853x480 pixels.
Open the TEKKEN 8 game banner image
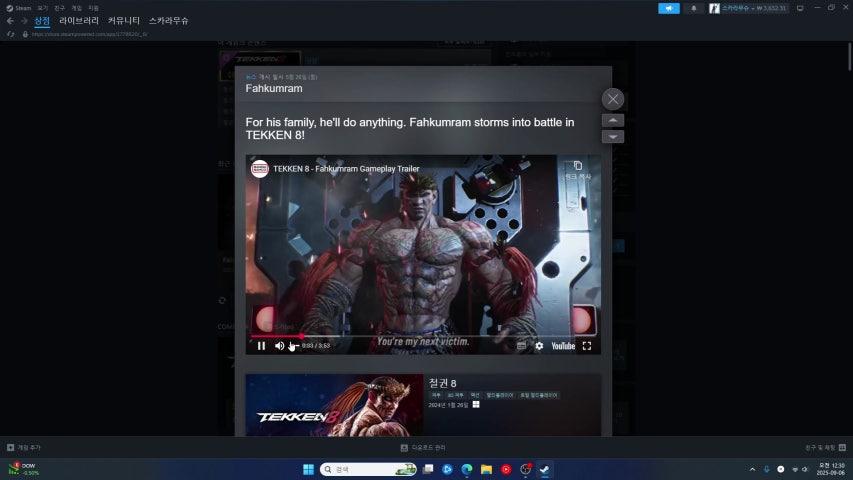(334, 405)
